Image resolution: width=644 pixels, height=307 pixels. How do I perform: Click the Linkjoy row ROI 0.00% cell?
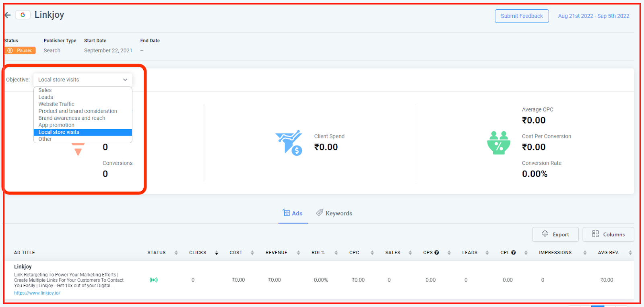tap(321, 280)
